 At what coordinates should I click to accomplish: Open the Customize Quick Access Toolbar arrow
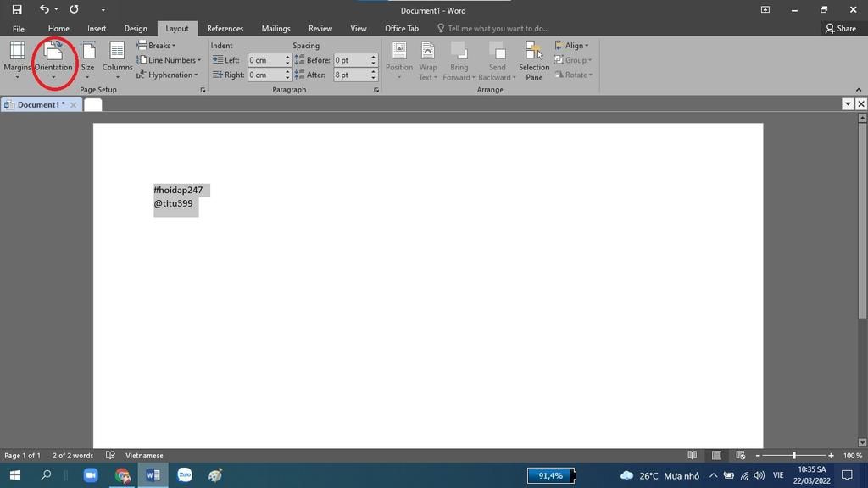pos(103,9)
